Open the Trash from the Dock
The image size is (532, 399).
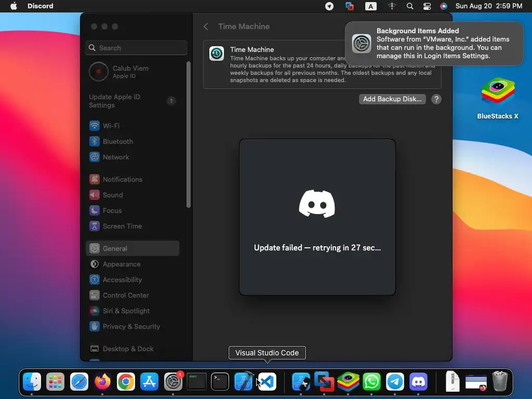point(500,381)
